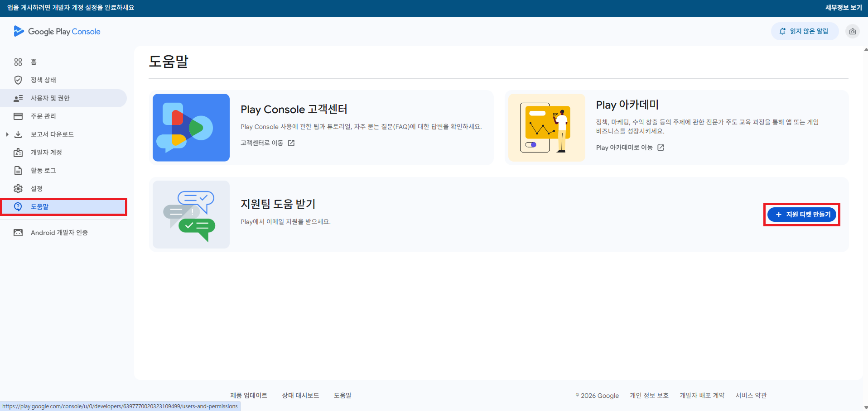Image resolution: width=868 pixels, height=411 pixels.
Task: Click the scroll up arrow of page scrollbar
Action: point(866,49)
